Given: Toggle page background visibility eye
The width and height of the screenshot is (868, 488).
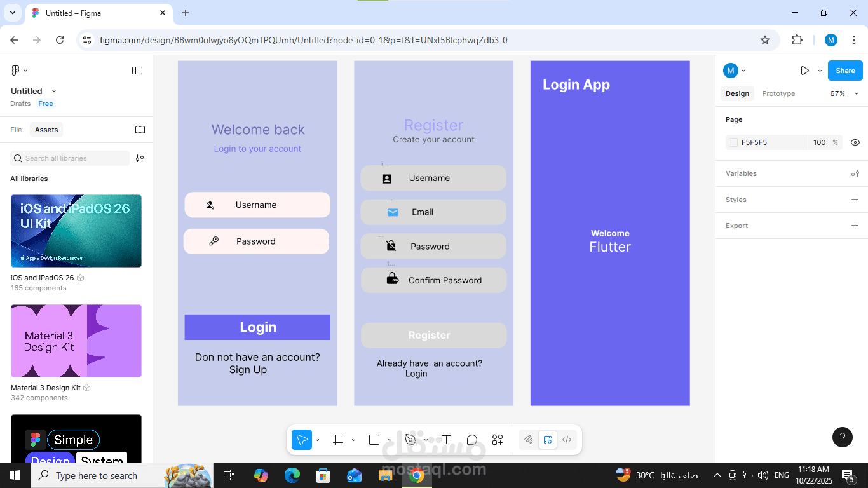Looking at the screenshot, I should tap(855, 142).
